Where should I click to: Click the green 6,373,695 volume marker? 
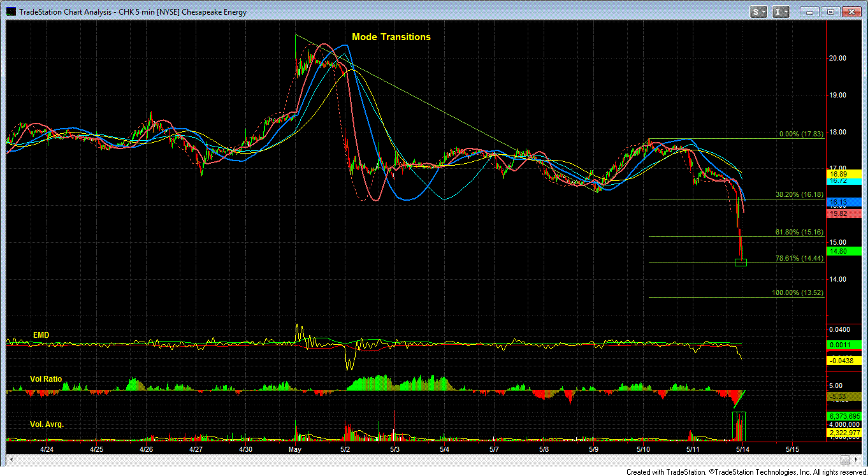(844, 417)
